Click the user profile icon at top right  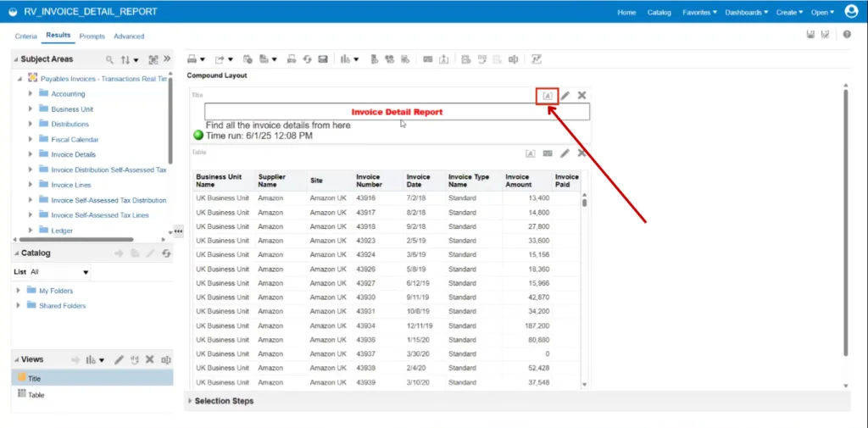click(x=851, y=12)
